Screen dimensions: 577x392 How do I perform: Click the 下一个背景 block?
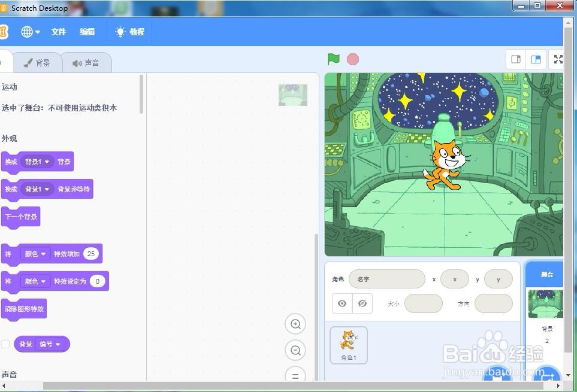click(x=21, y=217)
